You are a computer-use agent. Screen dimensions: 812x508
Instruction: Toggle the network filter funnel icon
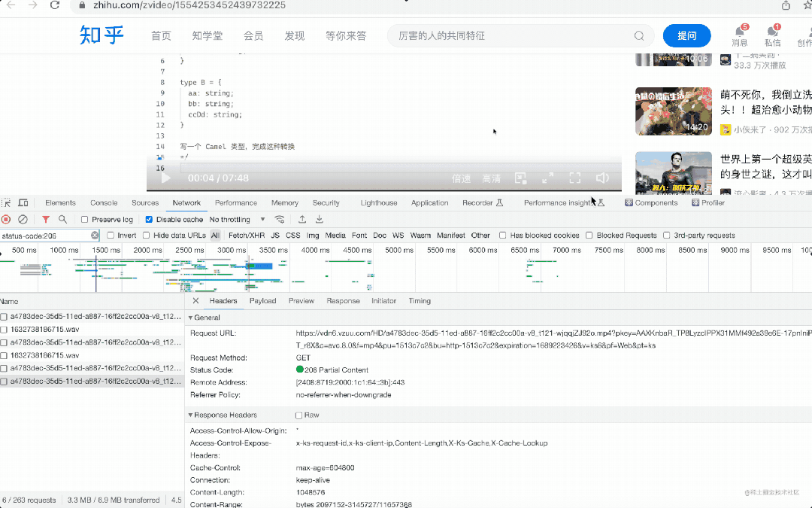46,219
